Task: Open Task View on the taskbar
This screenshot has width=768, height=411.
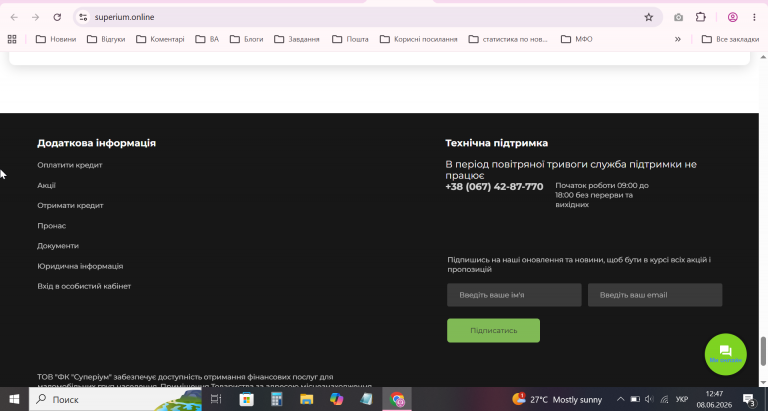Action: [x=216, y=399]
